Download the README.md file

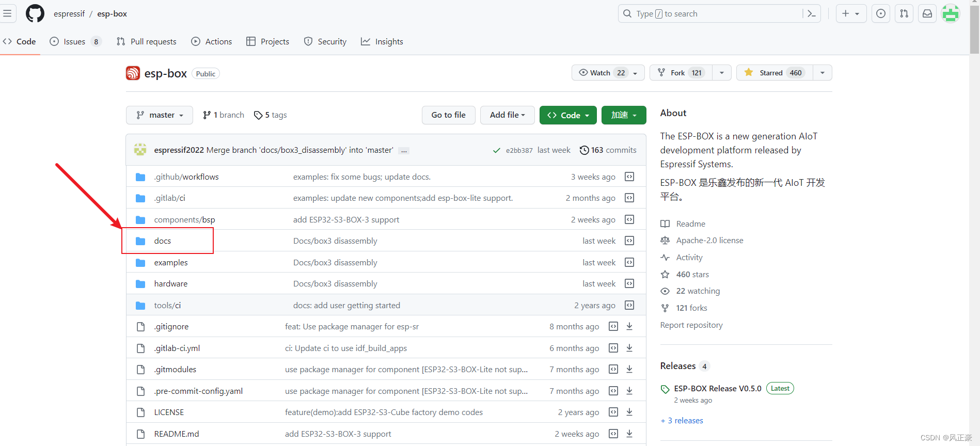pos(629,434)
